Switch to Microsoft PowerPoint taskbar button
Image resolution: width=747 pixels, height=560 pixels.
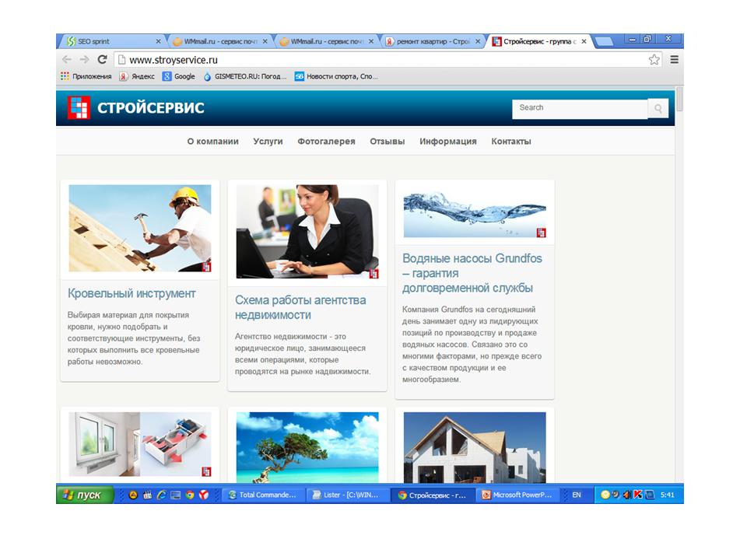(517, 495)
